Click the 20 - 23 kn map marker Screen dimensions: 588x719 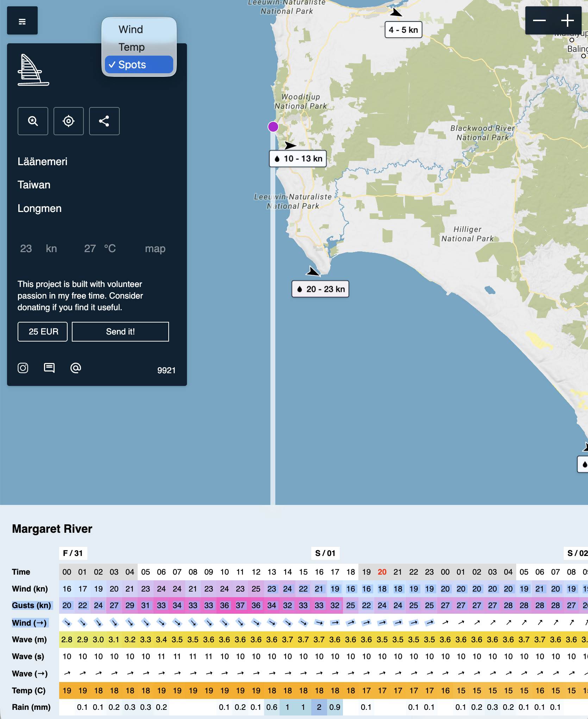[320, 289]
